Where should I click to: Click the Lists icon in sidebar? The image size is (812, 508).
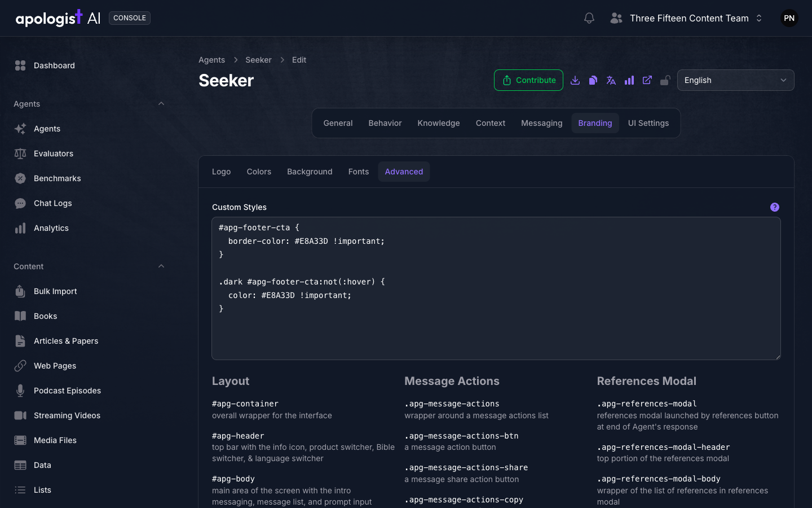(x=20, y=490)
